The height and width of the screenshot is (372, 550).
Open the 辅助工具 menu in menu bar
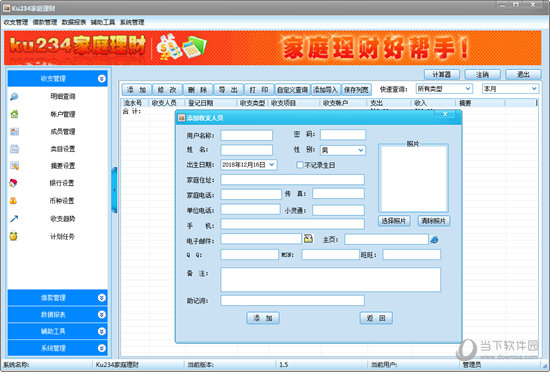pos(103,22)
